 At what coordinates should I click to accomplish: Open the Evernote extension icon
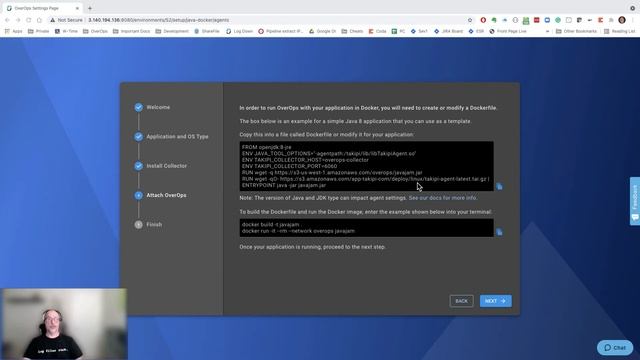tap(494, 20)
